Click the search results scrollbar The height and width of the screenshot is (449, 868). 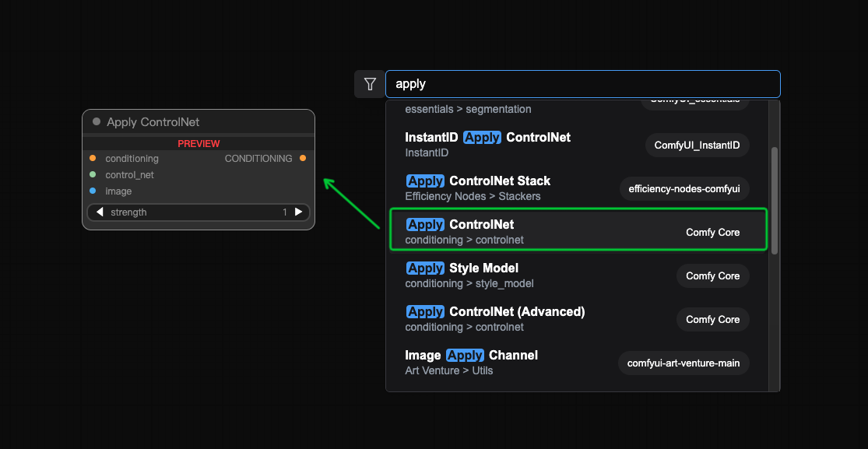coord(775,201)
